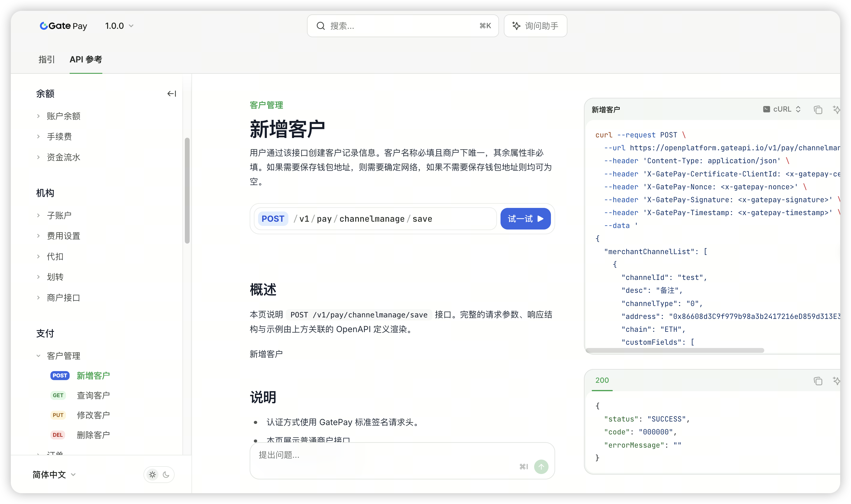
Task: Ask AI about the 200 response
Action: (836, 381)
